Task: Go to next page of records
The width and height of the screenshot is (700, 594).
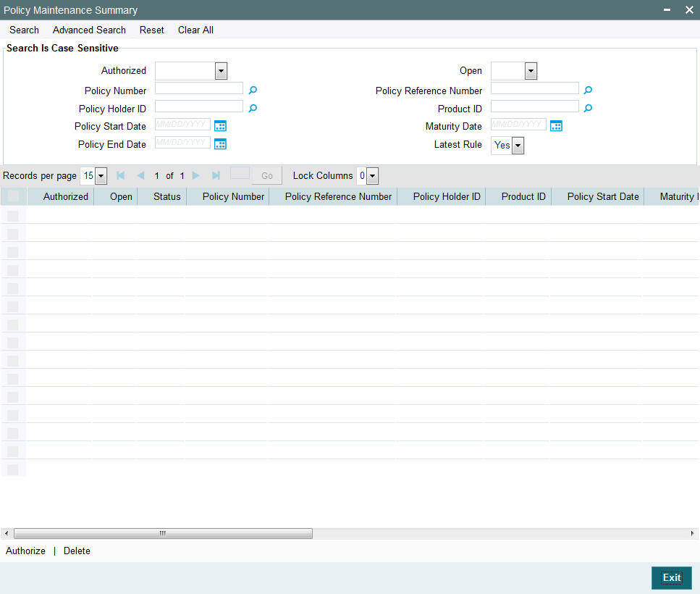Action: point(195,175)
